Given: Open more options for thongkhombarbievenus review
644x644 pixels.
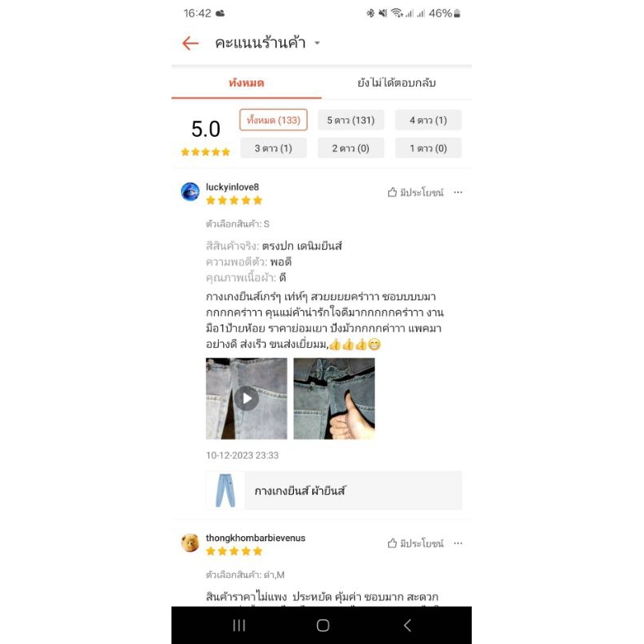Looking at the screenshot, I should [458, 543].
